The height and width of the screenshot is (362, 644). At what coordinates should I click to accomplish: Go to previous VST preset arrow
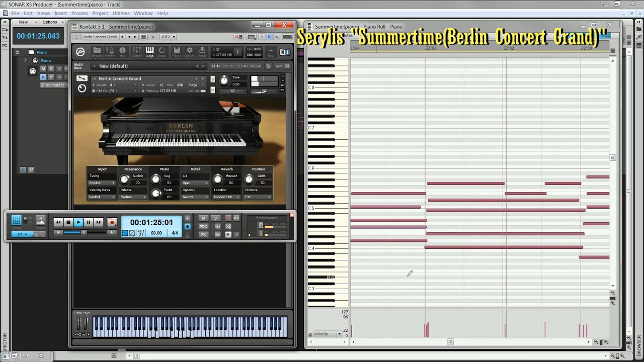pos(129,37)
